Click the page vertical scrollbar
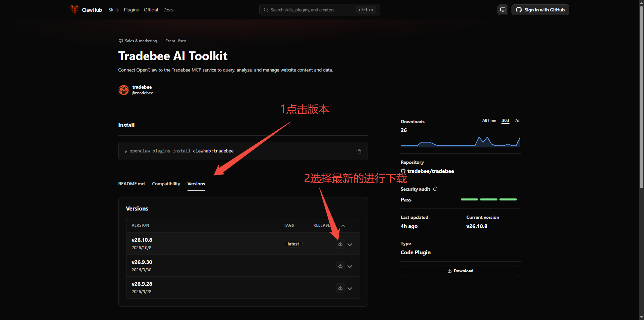Screen dimensions: 644x320 click(x=641, y=97)
